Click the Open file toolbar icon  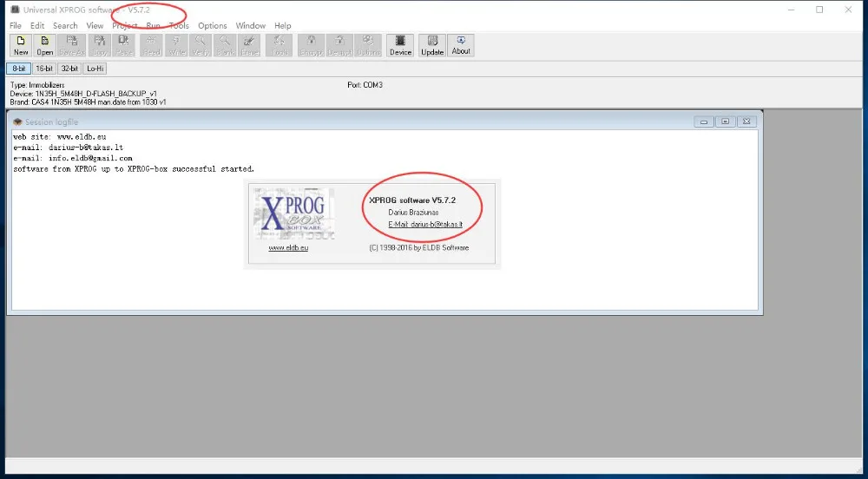(x=44, y=45)
